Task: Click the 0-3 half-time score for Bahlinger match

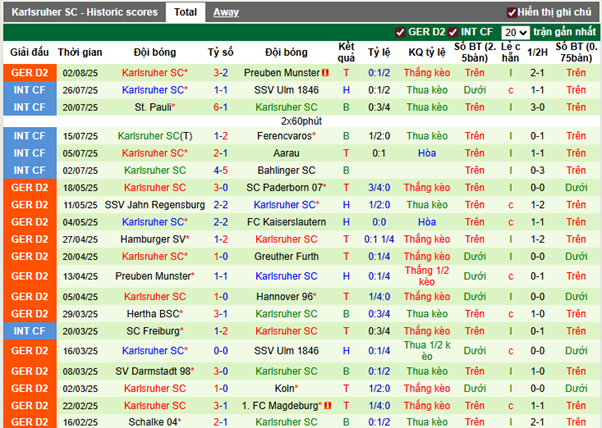Action: tap(537, 170)
